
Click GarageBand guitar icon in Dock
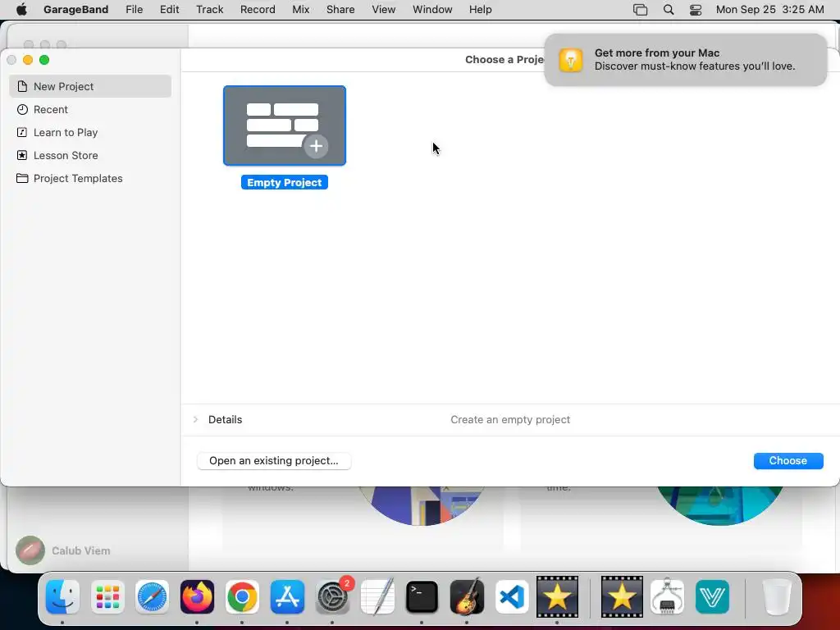tap(467, 597)
